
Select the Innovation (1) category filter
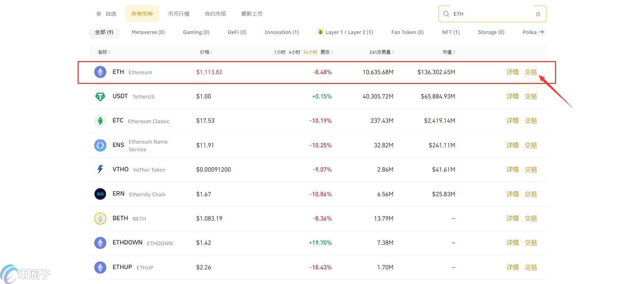(x=282, y=32)
